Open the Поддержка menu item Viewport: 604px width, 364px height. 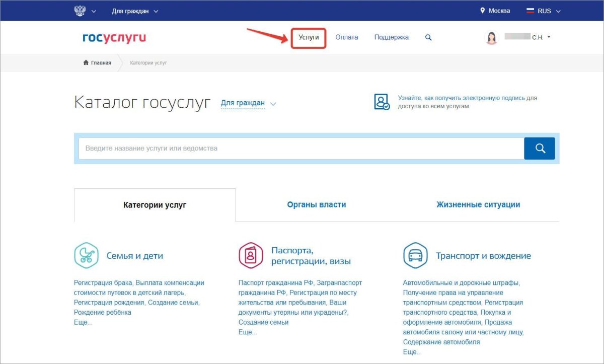pos(392,37)
